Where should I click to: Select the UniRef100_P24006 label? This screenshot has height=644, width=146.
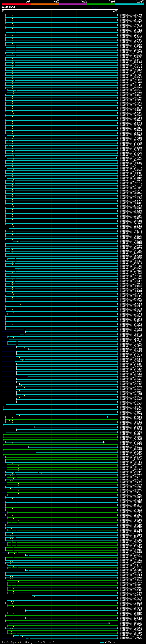coord(131,409)
